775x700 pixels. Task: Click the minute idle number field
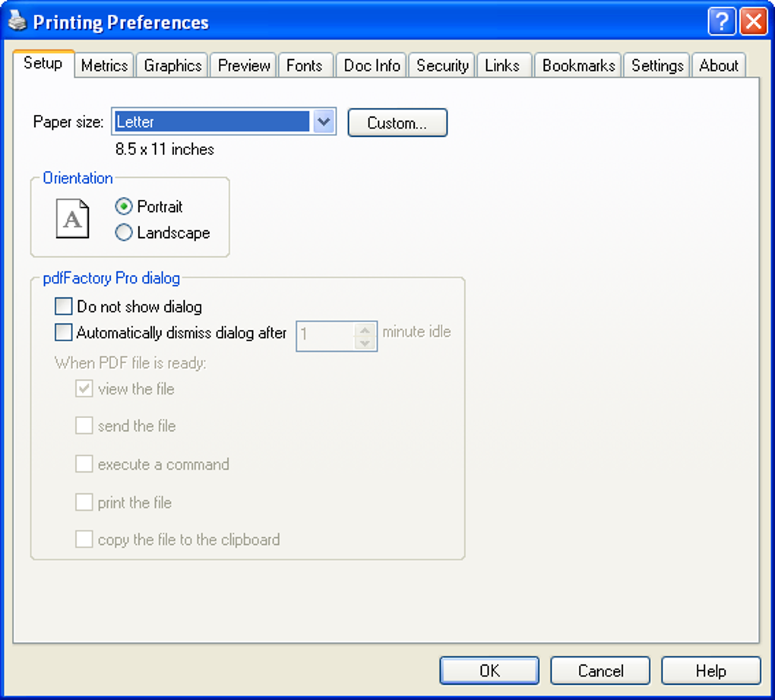pos(325,336)
